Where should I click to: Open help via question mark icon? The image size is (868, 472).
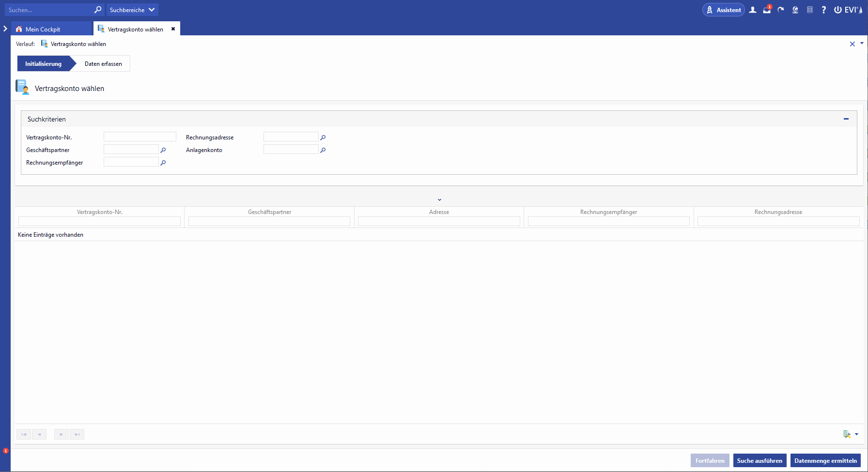823,10
